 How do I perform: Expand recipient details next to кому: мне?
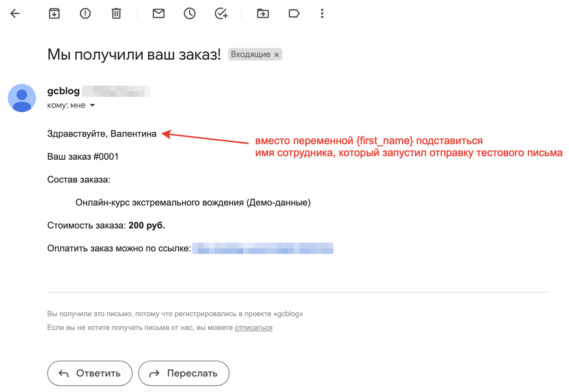92,105
